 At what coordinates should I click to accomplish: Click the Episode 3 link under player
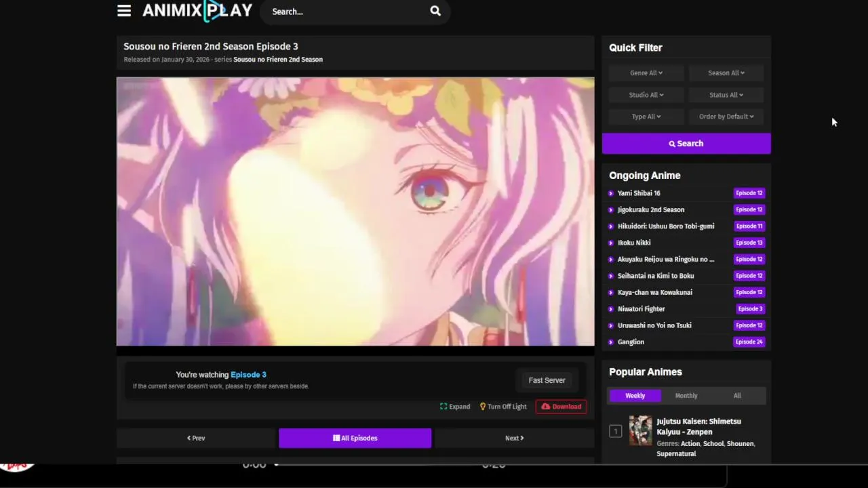248,375
